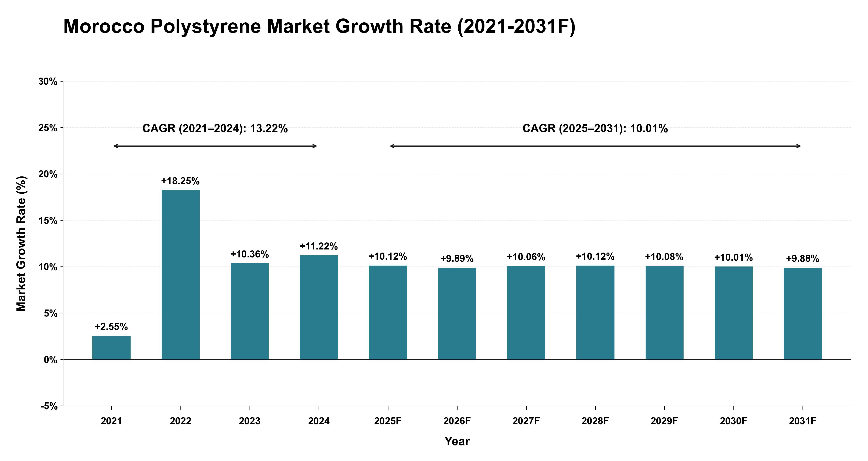The image size is (868, 461).
Task: Click the '2024' x-axis label
Action: [x=319, y=421]
